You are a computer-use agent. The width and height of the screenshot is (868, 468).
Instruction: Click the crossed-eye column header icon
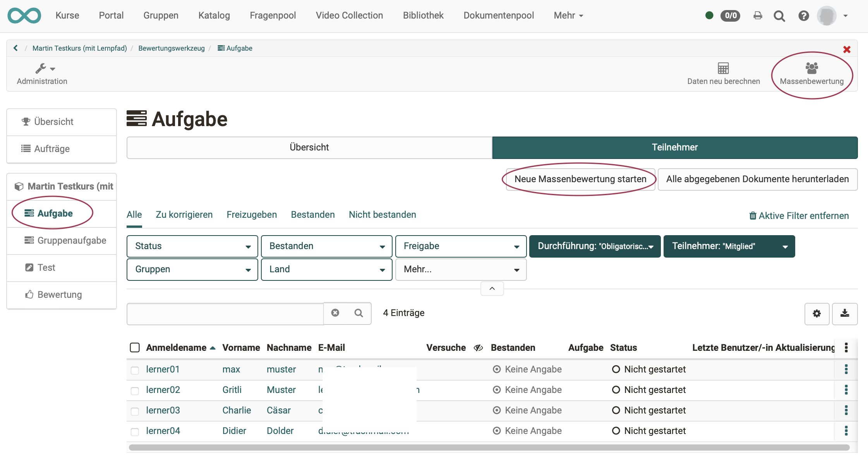coord(478,348)
